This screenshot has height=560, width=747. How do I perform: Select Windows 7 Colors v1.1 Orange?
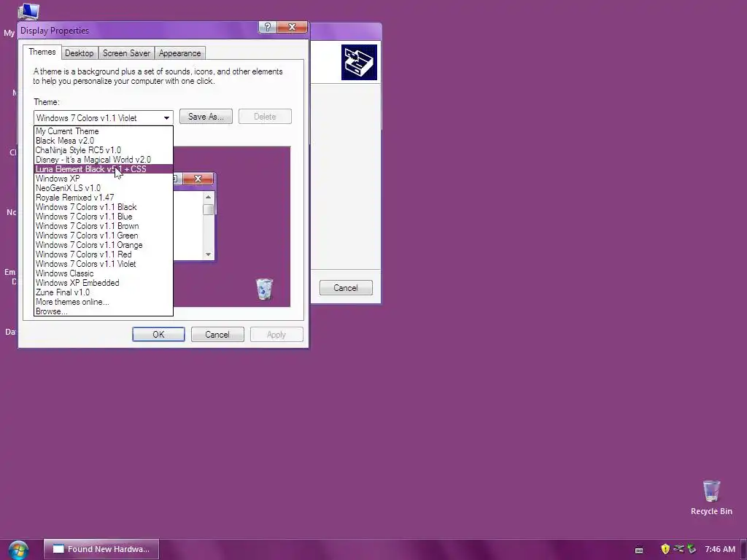tap(104, 245)
